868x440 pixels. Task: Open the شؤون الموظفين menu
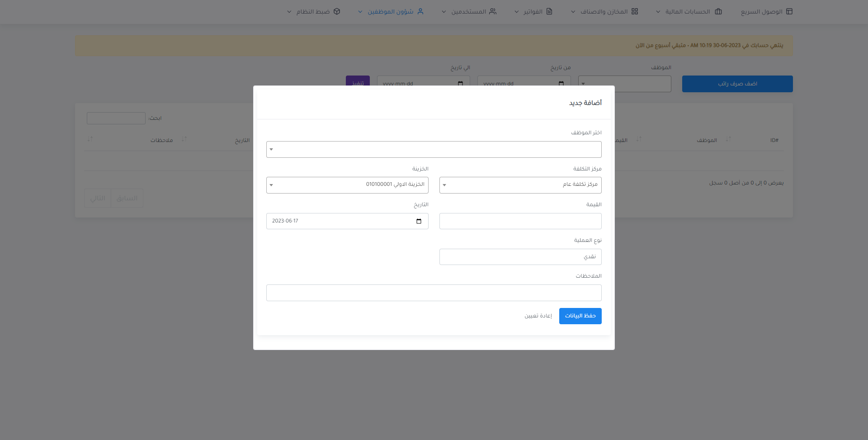click(391, 11)
